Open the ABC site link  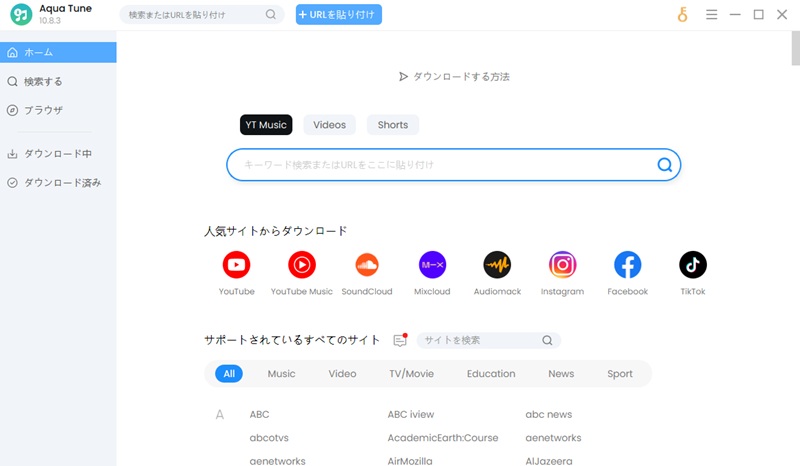point(259,414)
